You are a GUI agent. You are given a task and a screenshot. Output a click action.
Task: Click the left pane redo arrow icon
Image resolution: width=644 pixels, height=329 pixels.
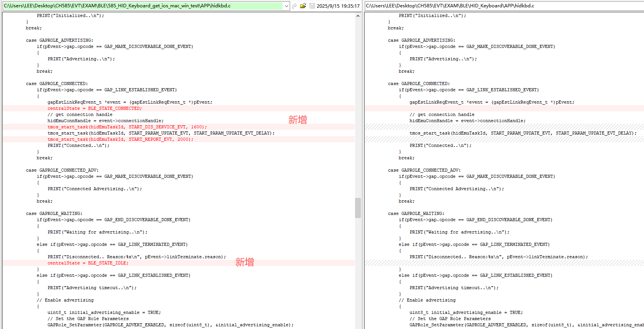pos(294,6)
